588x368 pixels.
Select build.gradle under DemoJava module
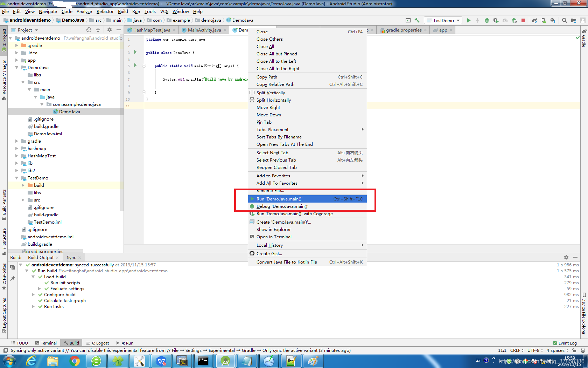[46, 127]
